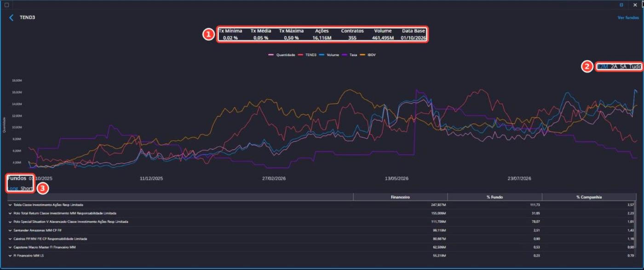This screenshot has height=270, width=644.
Task: Expand the Santander Amazonas MM CP FIF row
Action: pos(10,230)
